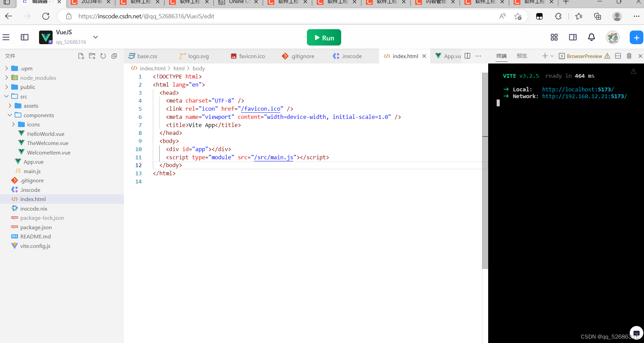Open the hamburger menu icon

6,37
